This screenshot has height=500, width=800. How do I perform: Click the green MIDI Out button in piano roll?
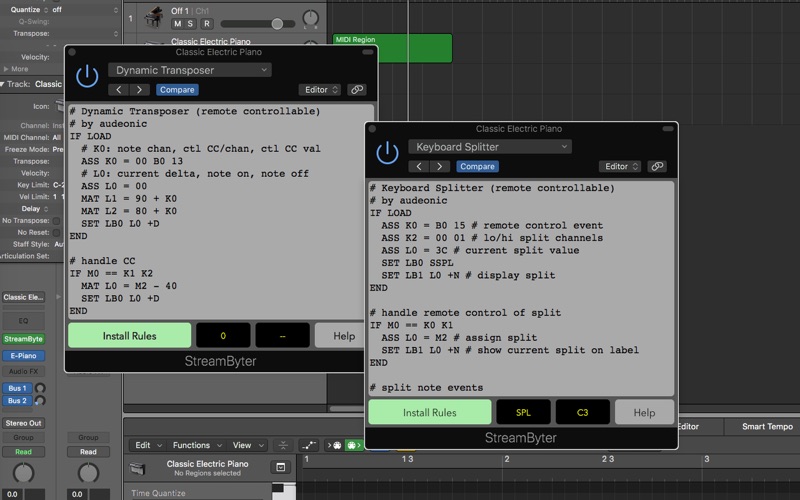point(353,445)
